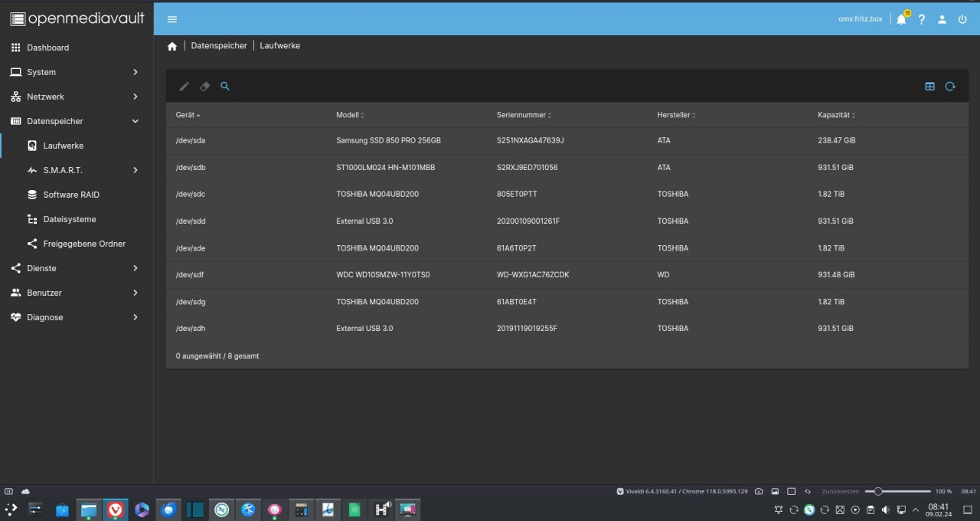Image resolution: width=980 pixels, height=521 pixels.
Task: Open the network icon in the system tray
Action: pos(901,510)
